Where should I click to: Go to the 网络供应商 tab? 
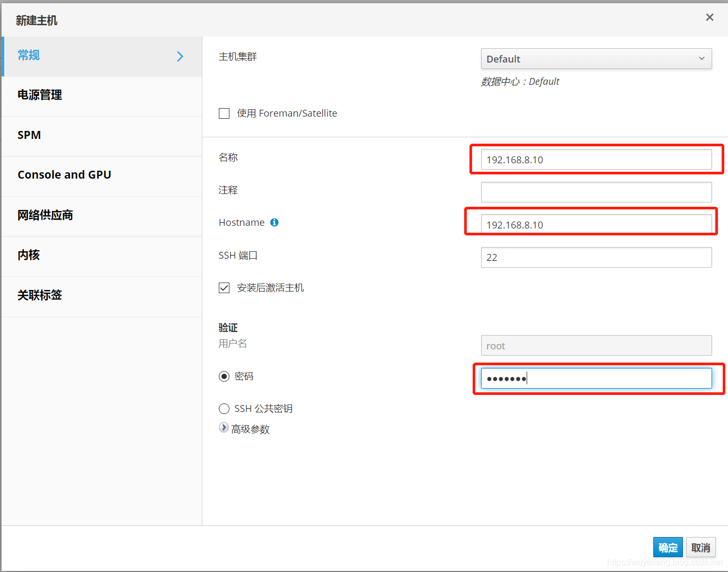click(x=102, y=216)
